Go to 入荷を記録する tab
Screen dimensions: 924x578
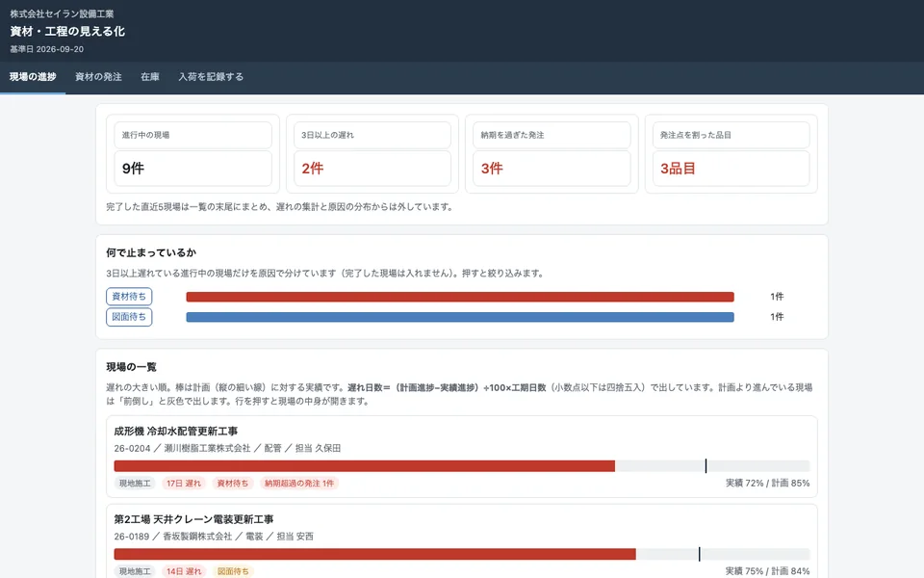[211, 77]
